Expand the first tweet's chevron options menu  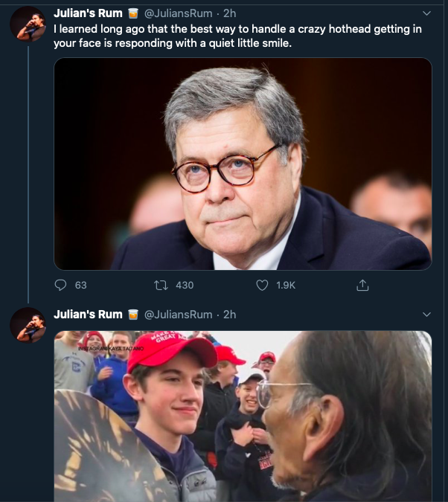426,13
